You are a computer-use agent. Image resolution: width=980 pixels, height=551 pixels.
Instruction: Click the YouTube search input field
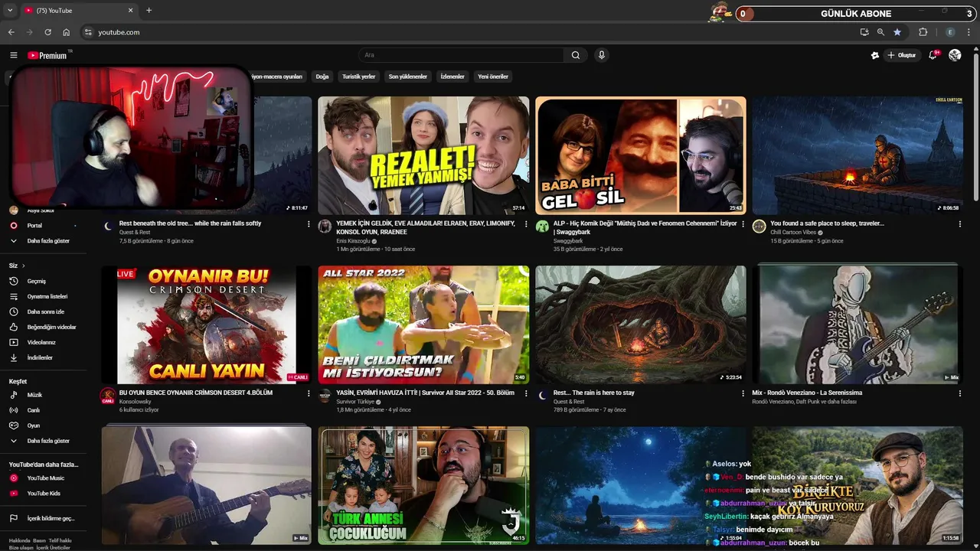click(x=462, y=55)
